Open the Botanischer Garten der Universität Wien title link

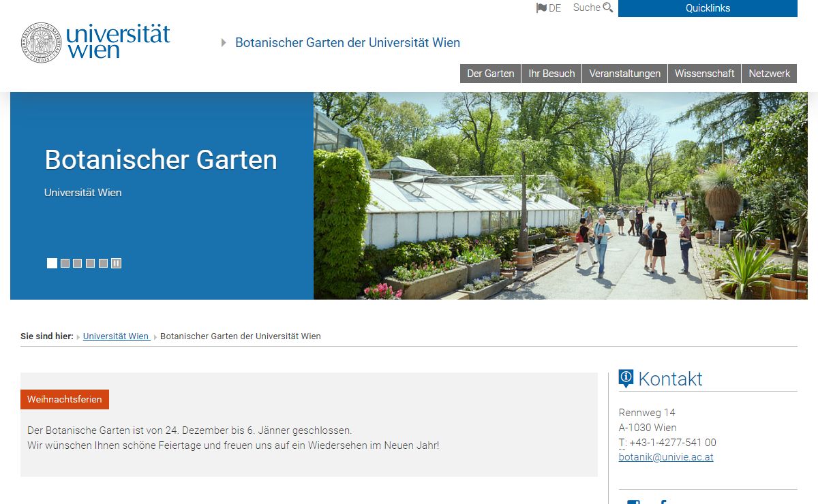click(x=347, y=43)
